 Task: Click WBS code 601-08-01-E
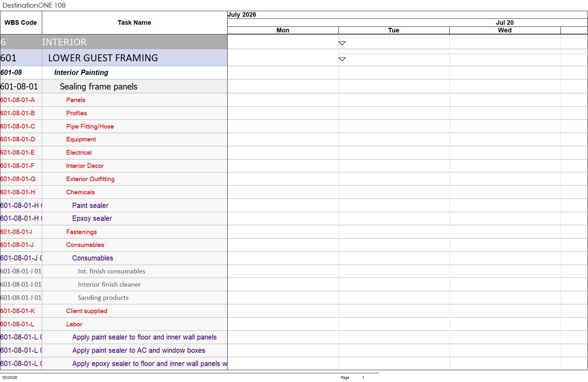pyautogui.click(x=18, y=153)
